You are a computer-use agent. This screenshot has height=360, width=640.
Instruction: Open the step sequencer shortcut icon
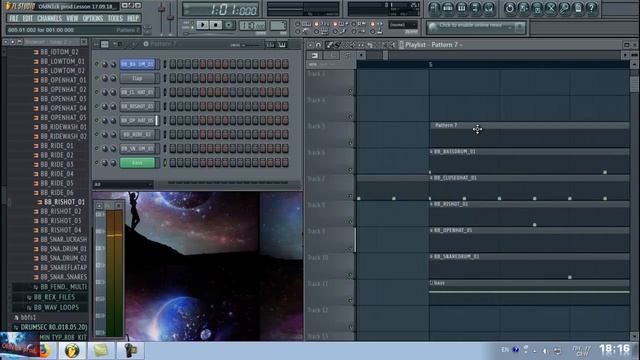(448, 8)
